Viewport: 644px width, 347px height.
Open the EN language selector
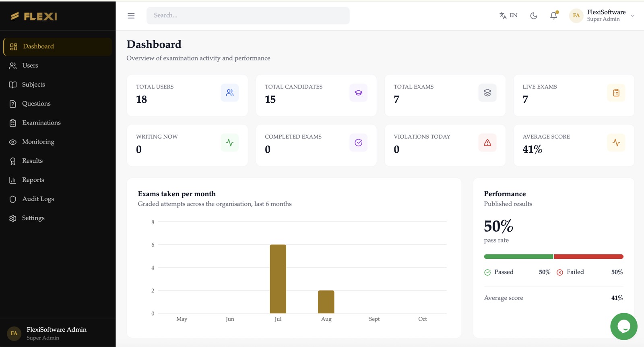click(x=508, y=16)
